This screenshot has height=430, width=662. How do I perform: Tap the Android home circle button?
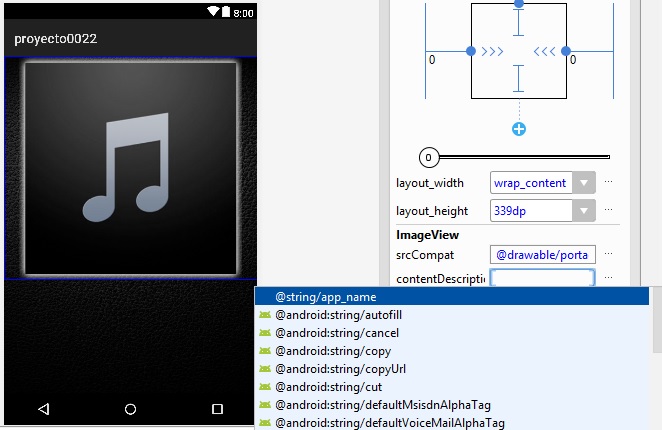tap(130, 409)
